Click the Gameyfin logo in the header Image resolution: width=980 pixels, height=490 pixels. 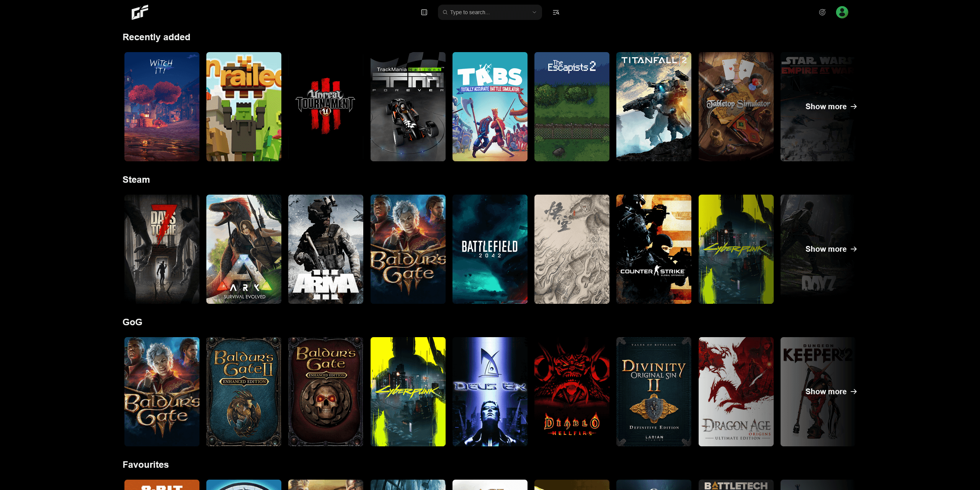pyautogui.click(x=140, y=12)
